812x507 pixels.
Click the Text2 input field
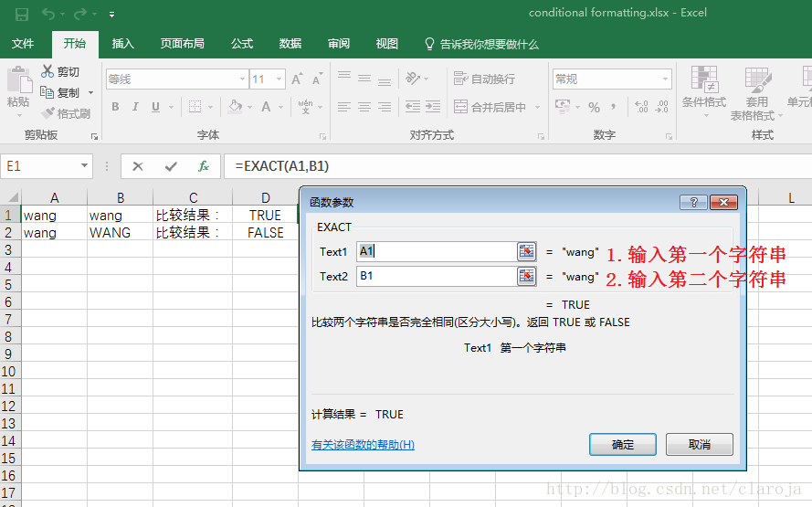pos(437,276)
